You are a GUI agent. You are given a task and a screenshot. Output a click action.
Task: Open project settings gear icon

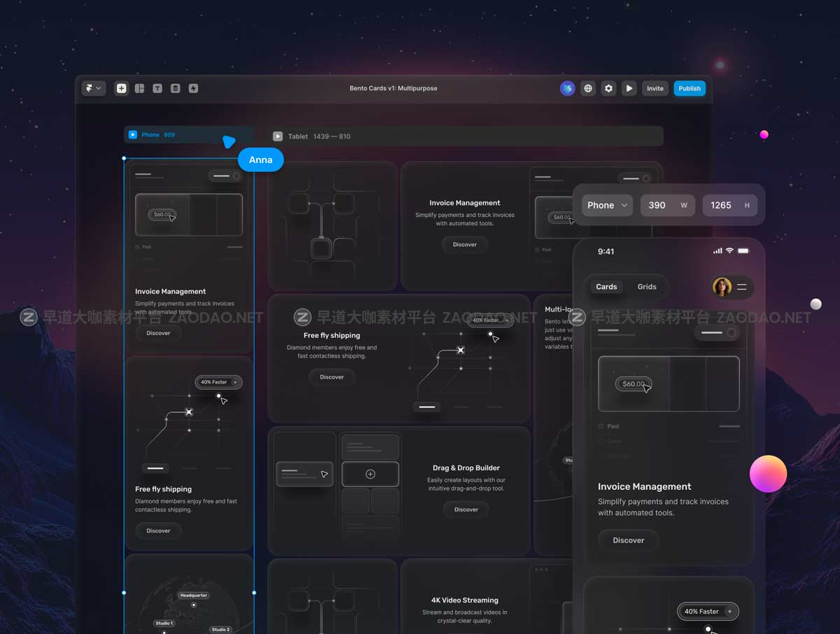(608, 88)
